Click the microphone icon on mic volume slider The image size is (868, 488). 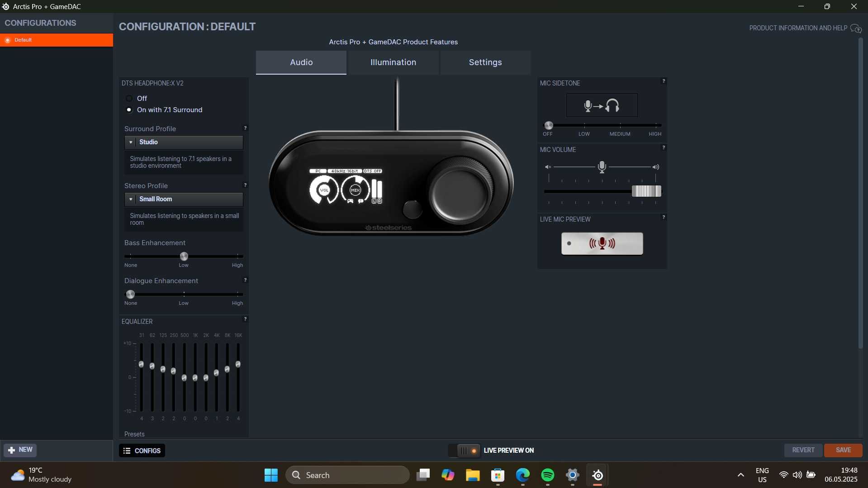[602, 167]
